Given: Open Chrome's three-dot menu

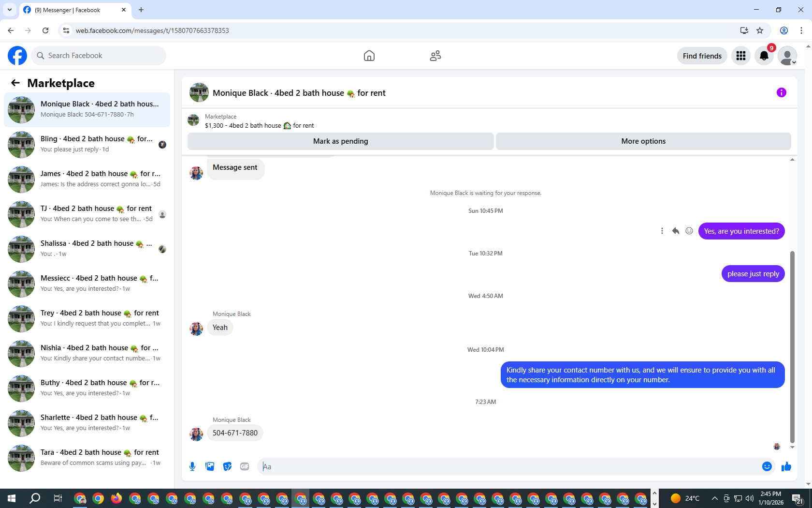Looking at the screenshot, I should [x=801, y=30].
